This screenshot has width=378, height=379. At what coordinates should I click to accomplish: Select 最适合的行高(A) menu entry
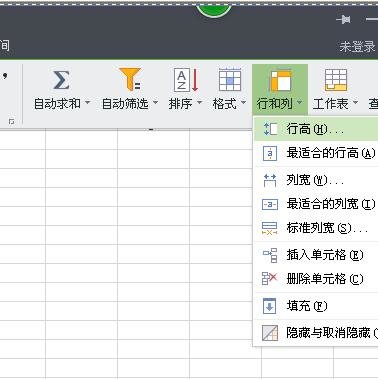[316, 153]
